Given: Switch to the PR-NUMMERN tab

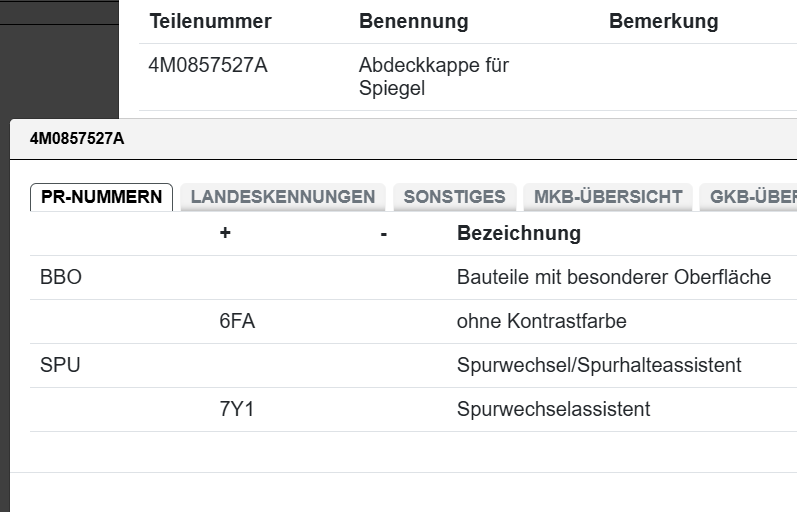Looking at the screenshot, I should coord(101,197).
